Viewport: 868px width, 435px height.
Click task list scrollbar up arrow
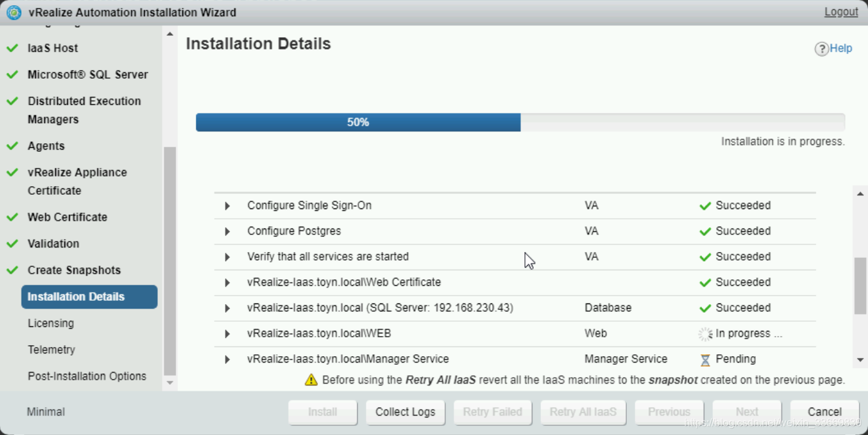click(x=860, y=193)
